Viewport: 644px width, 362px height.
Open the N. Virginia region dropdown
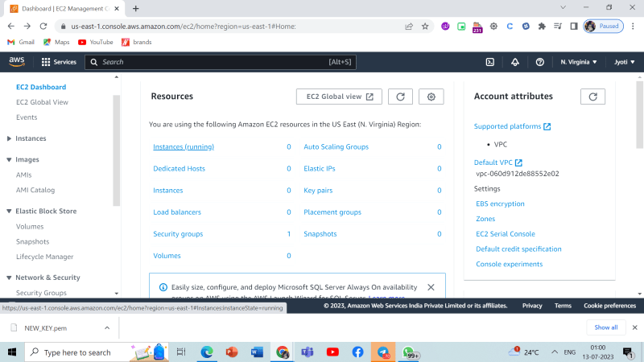click(579, 62)
